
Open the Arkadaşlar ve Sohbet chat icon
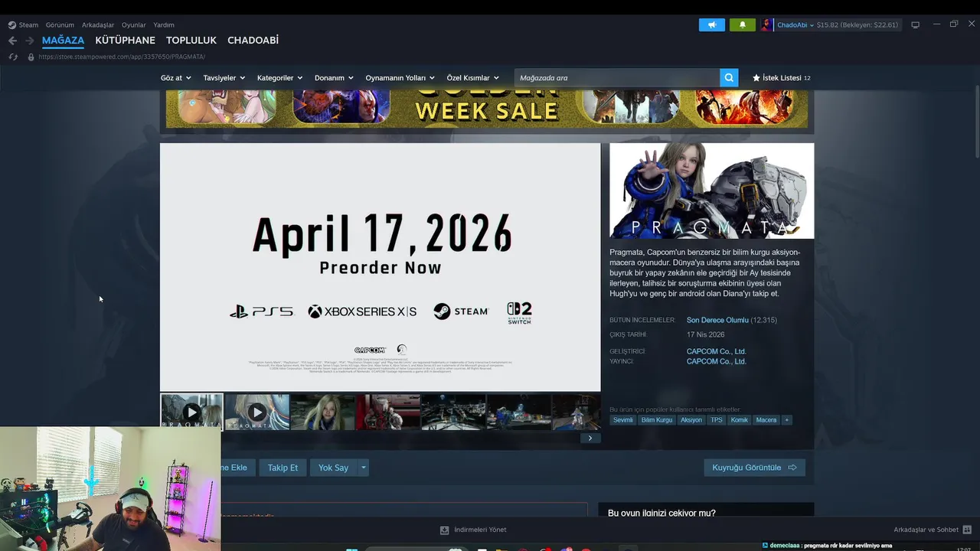pos(967,530)
